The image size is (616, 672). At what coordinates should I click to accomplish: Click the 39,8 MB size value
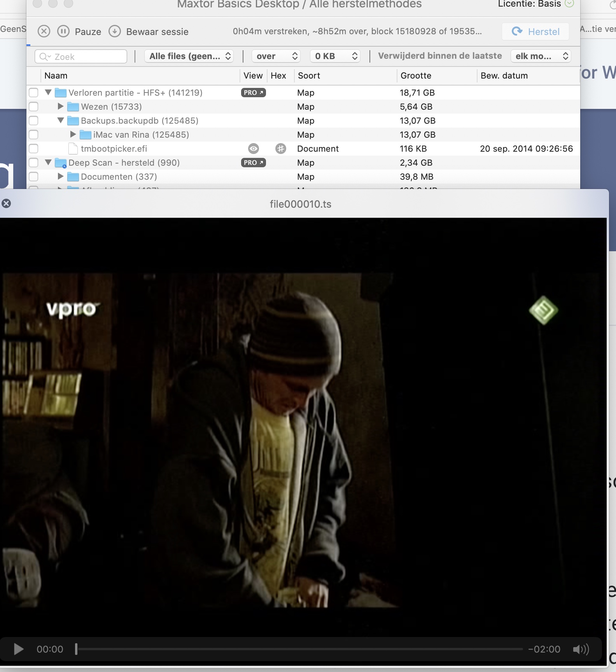click(x=416, y=177)
